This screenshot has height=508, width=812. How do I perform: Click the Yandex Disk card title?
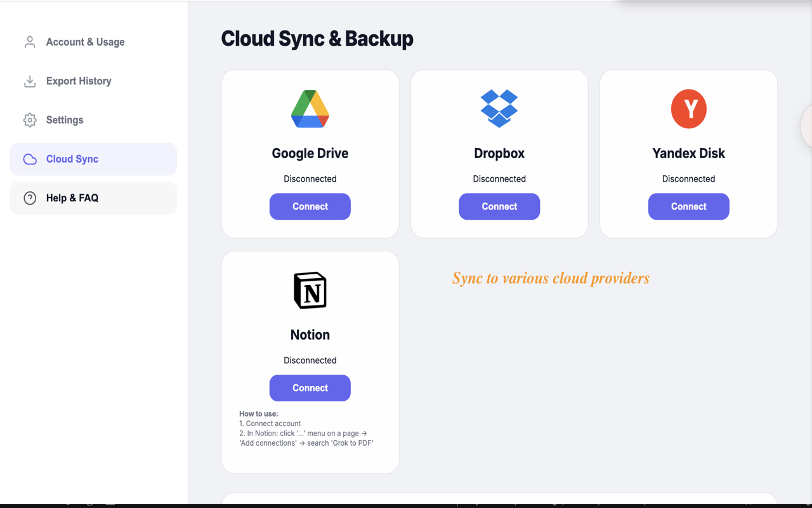pos(689,153)
